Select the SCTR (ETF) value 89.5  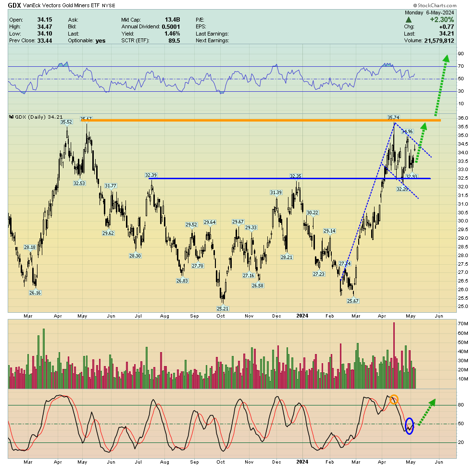point(174,41)
